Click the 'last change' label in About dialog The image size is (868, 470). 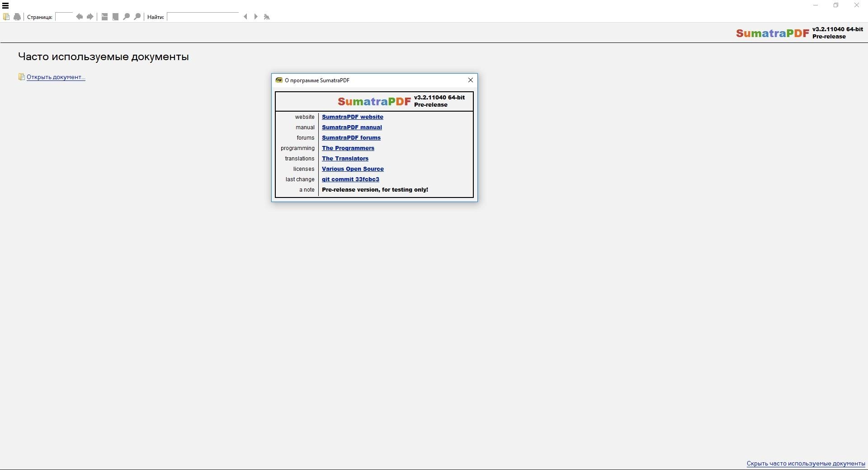click(300, 179)
